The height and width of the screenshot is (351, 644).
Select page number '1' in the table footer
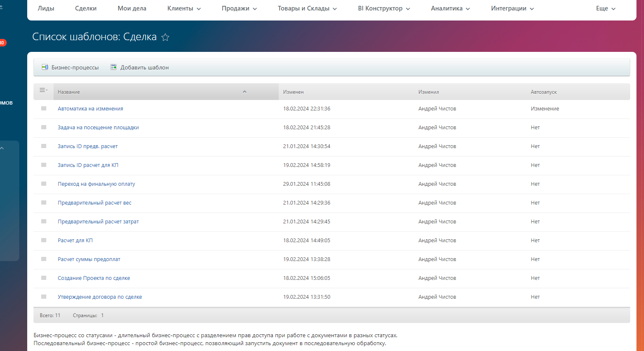point(102,315)
